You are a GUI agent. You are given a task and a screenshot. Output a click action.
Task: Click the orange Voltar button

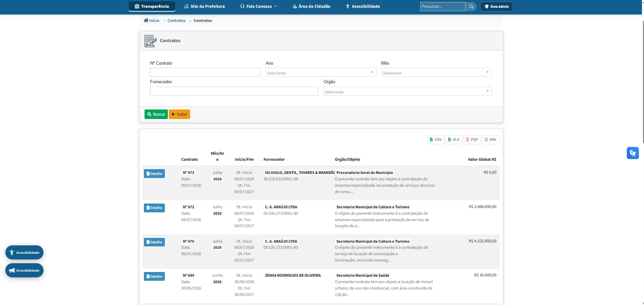point(179,114)
